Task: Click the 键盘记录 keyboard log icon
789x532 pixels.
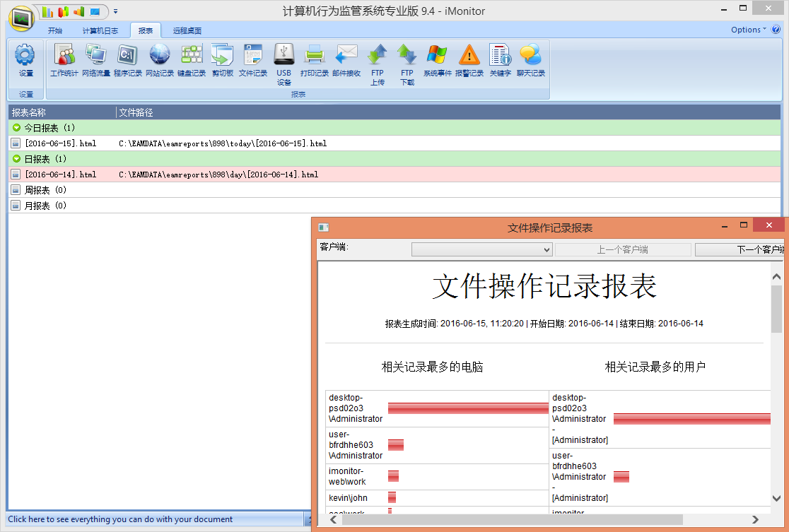Action: click(x=192, y=60)
